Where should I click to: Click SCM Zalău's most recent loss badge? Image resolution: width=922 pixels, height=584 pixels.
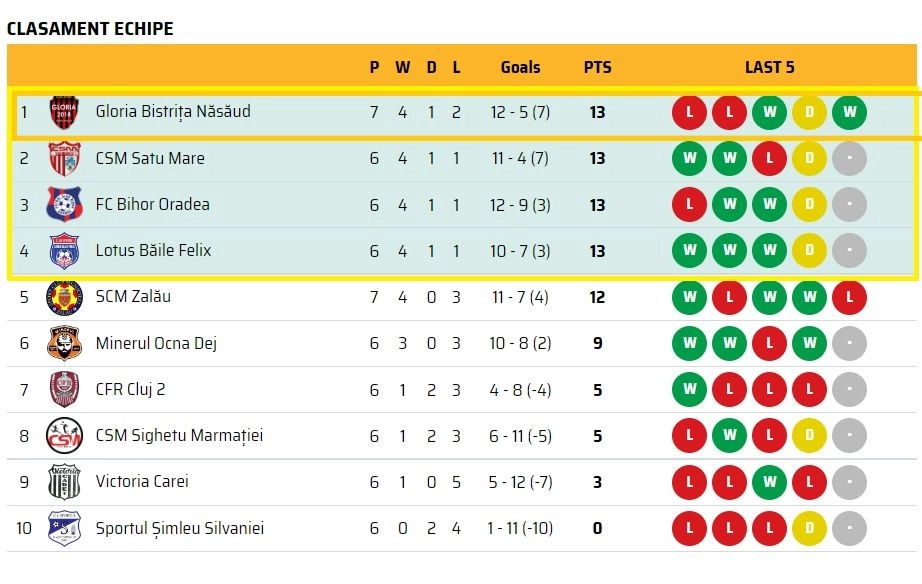[849, 297]
